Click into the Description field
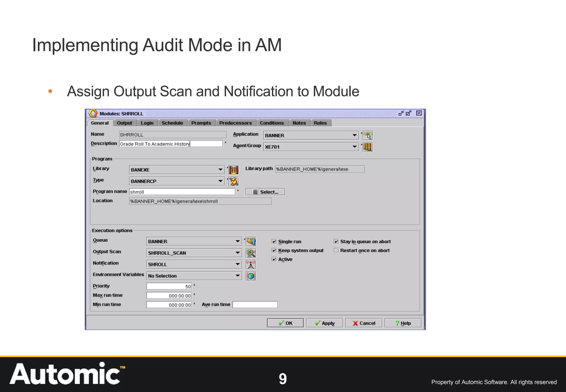The height and width of the screenshot is (392, 566). pos(171,144)
